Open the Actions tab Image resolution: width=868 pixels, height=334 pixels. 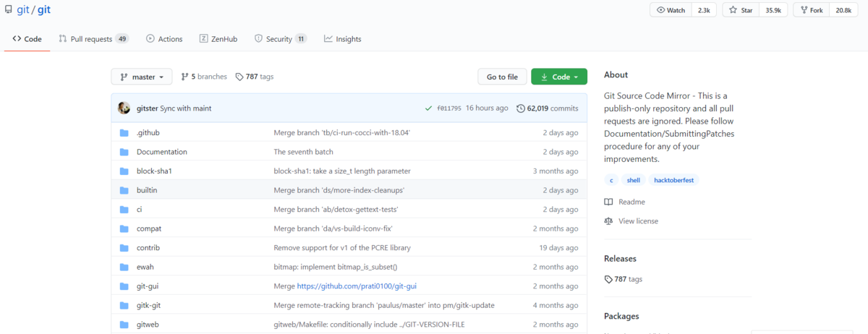(164, 39)
